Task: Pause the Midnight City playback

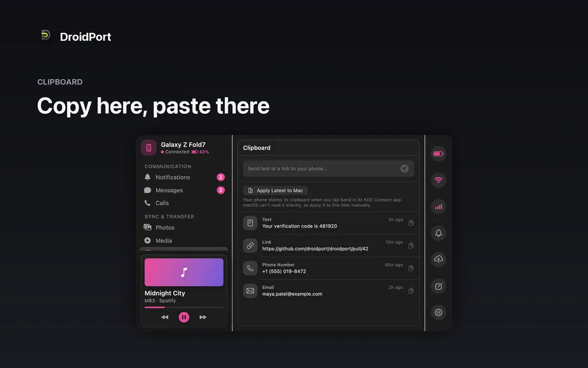Action: [x=184, y=317]
